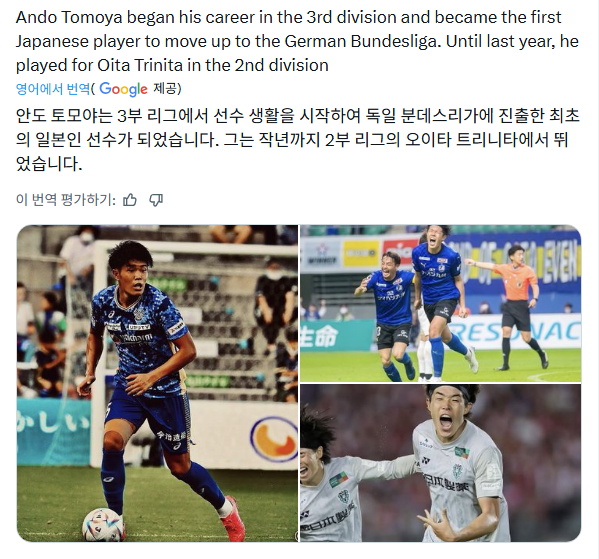Click the Google logo next to translation credit
Screen dimensions: 599x559
click(x=123, y=89)
